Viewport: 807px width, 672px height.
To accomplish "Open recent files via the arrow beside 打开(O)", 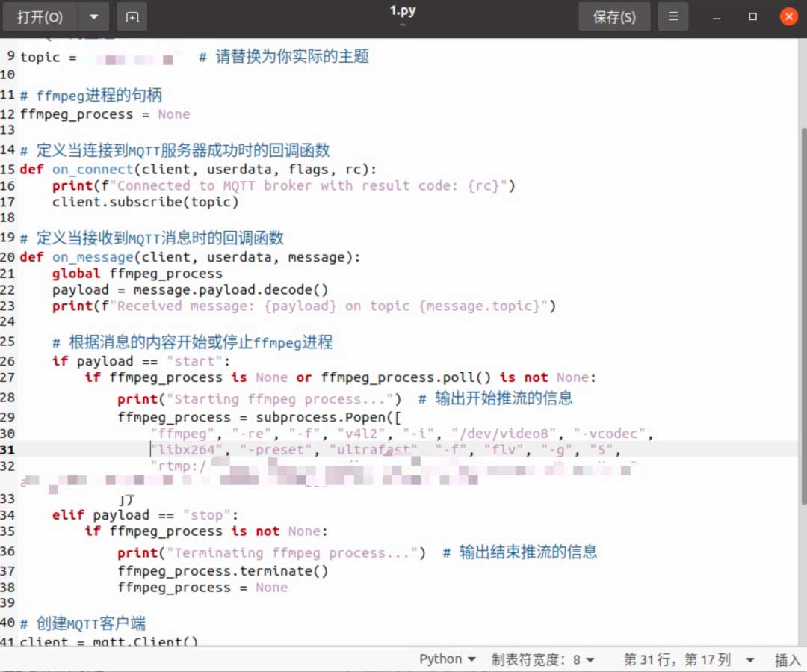I will (x=93, y=16).
